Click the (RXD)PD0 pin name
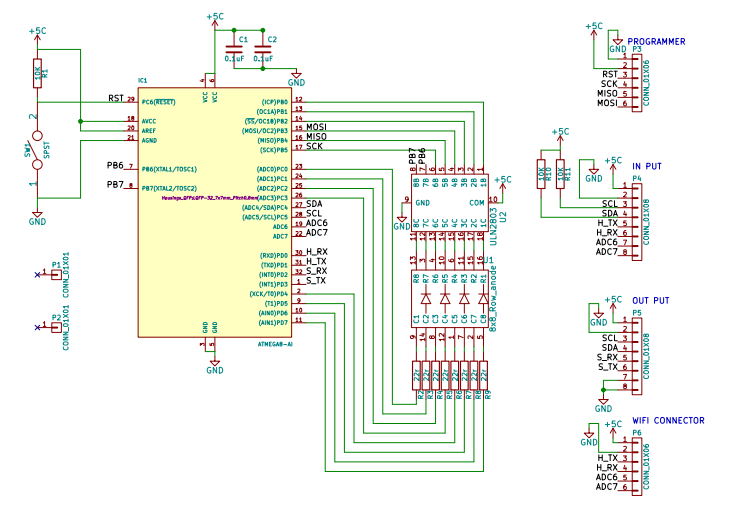753x519 pixels. click(274, 256)
